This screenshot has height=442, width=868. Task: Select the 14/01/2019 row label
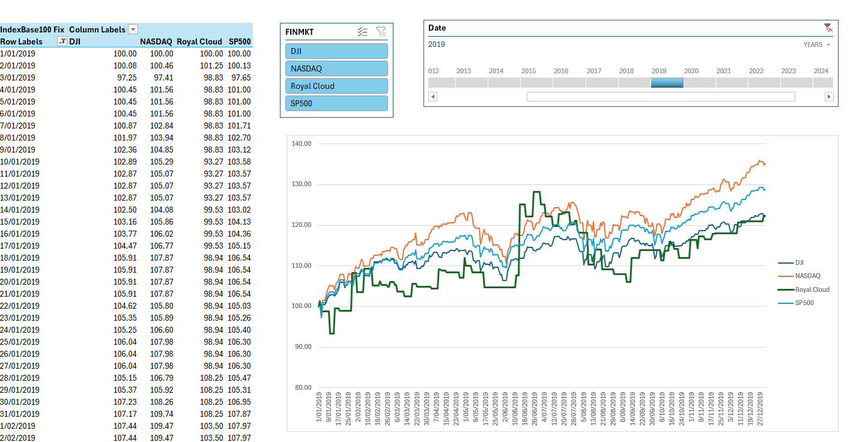[20, 210]
